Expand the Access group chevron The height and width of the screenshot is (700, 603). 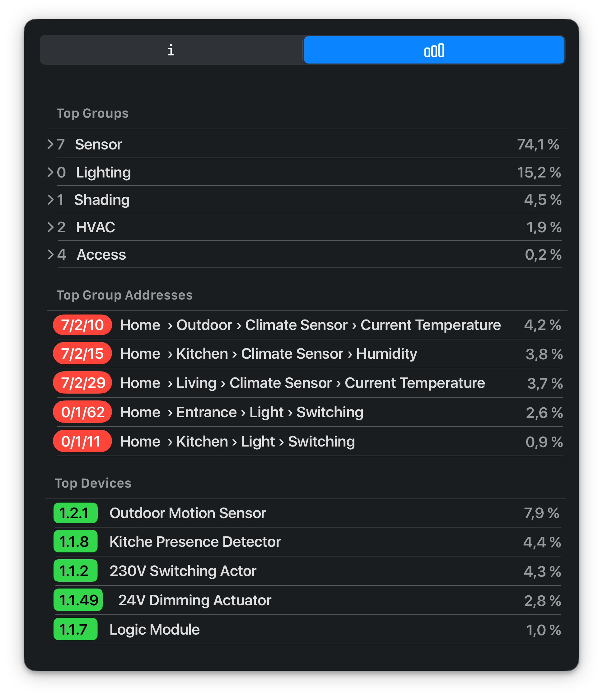point(51,254)
